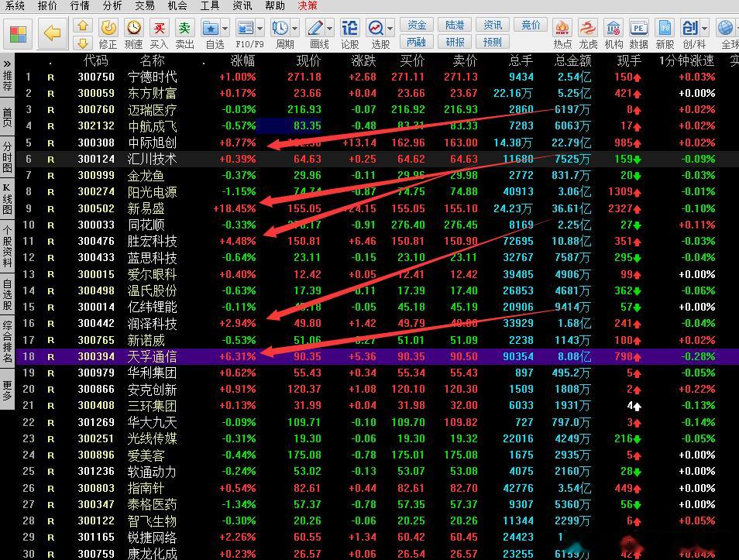739x560 pixels.
Task: Expand the 选股 dropdown arrow
Action: point(390,29)
